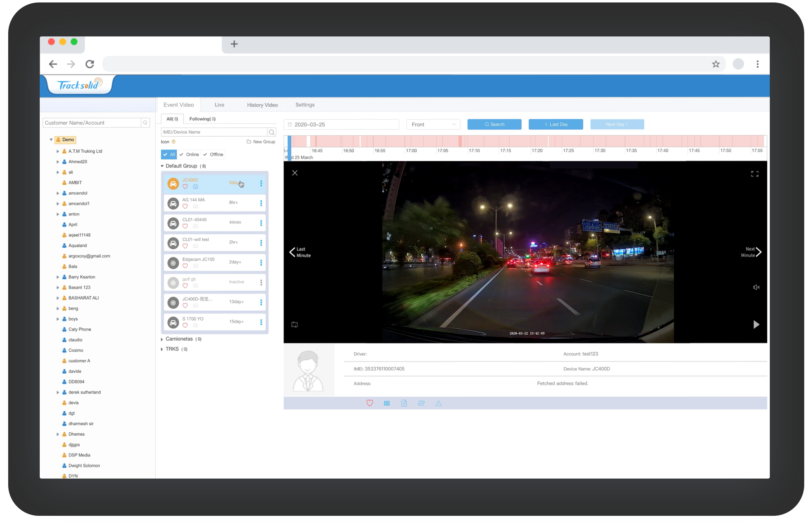Select the Settings tab
Screen dimensions: 812x524
coord(305,105)
